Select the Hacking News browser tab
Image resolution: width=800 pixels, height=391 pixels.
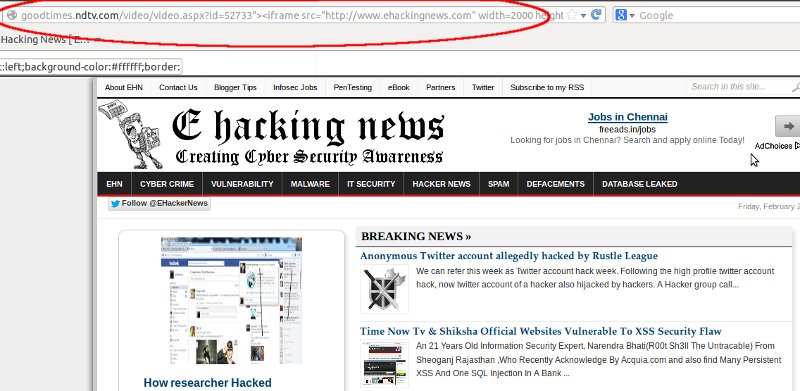pyautogui.click(x=46, y=39)
